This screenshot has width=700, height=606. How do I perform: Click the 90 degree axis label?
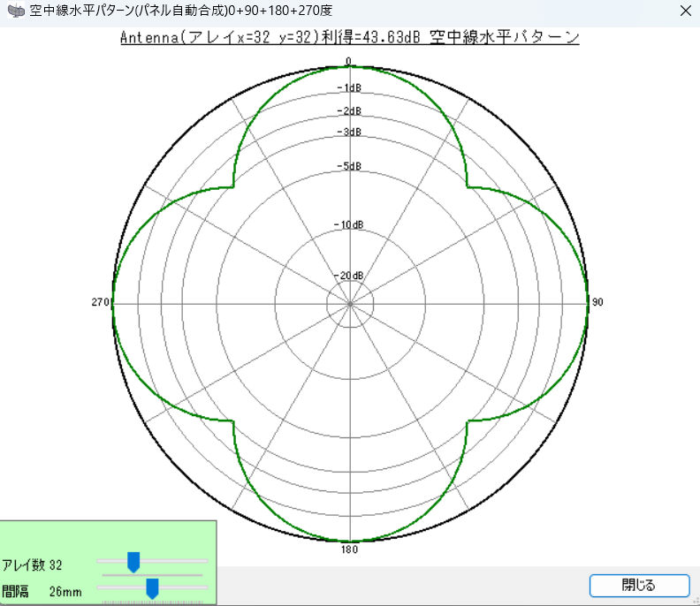[x=597, y=302]
